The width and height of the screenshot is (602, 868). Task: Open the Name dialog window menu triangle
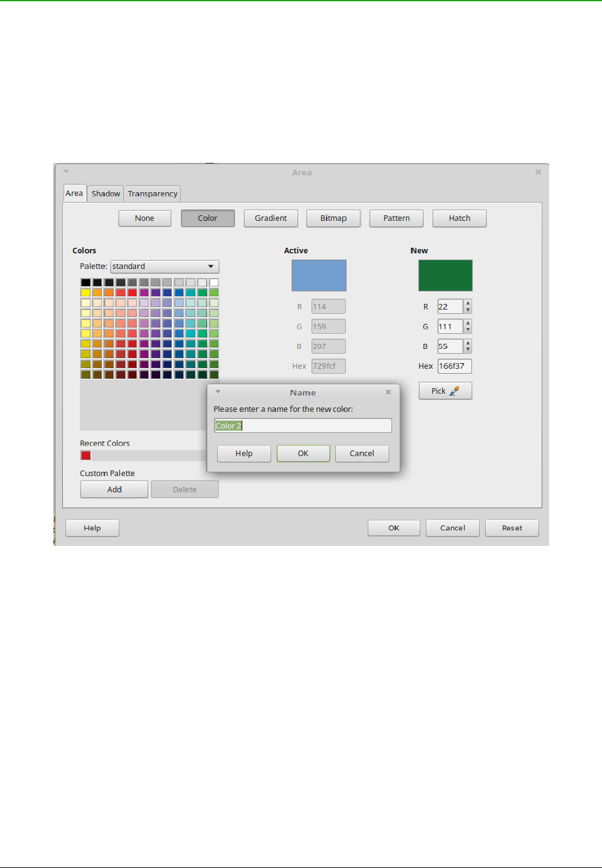(x=218, y=392)
